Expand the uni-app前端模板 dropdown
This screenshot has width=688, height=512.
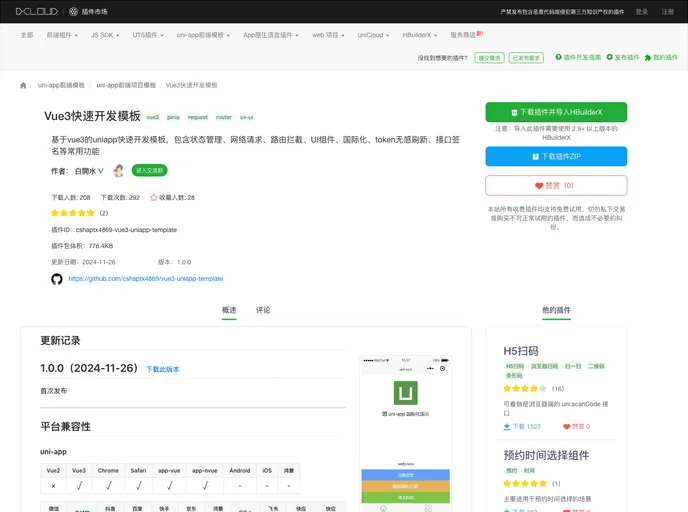pyautogui.click(x=203, y=35)
